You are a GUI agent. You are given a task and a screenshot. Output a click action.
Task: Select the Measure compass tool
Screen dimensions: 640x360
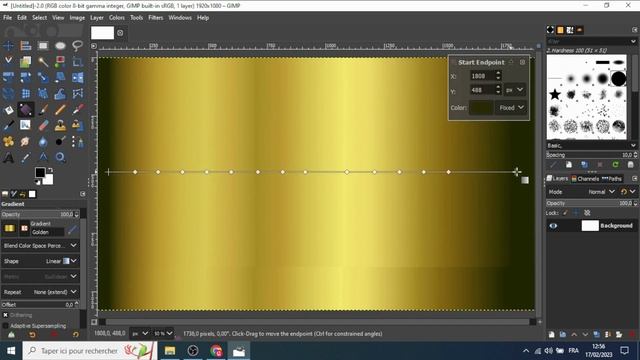click(x=43, y=158)
